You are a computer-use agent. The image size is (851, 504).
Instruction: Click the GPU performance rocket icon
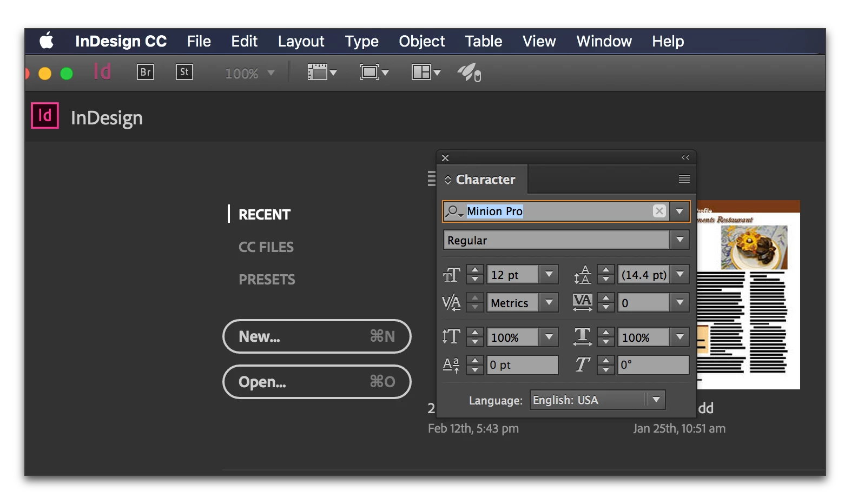(x=469, y=72)
